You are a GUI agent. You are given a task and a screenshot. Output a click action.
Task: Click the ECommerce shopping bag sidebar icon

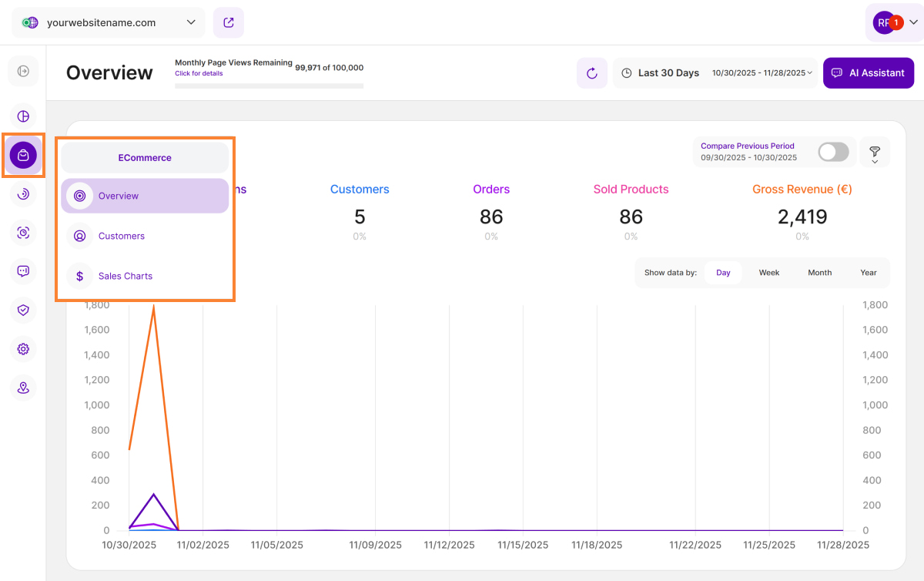click(x=23, y=156)
